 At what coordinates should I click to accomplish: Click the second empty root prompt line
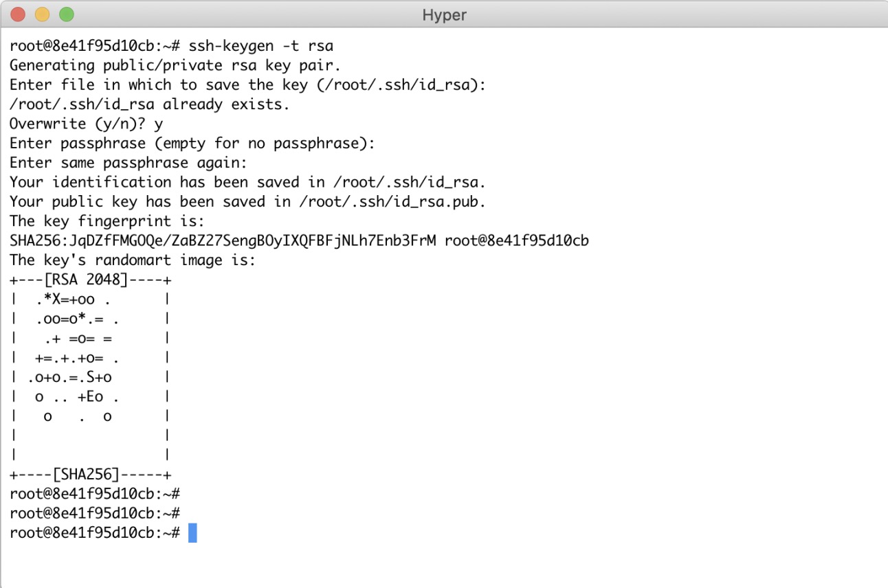(x=95, y=513)
